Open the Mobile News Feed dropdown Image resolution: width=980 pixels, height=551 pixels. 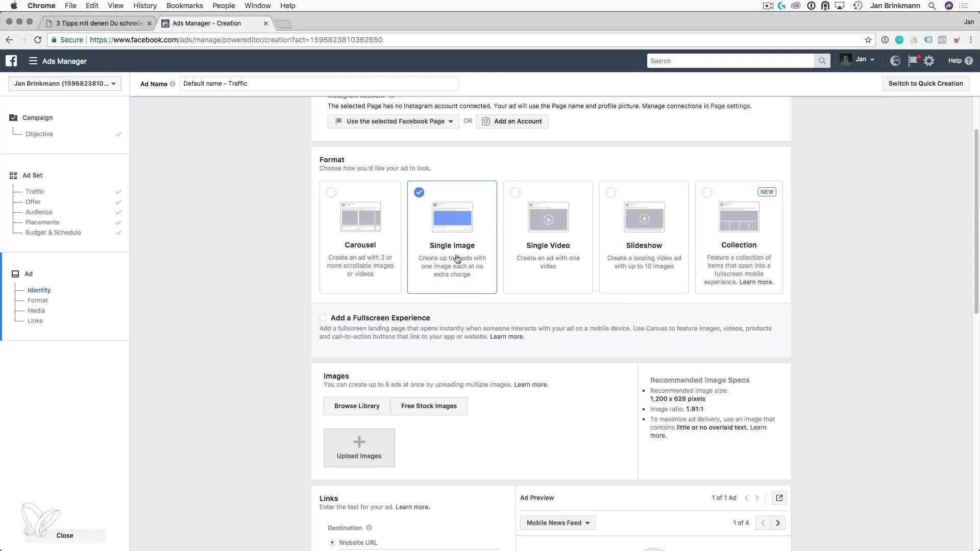(558, 523)
